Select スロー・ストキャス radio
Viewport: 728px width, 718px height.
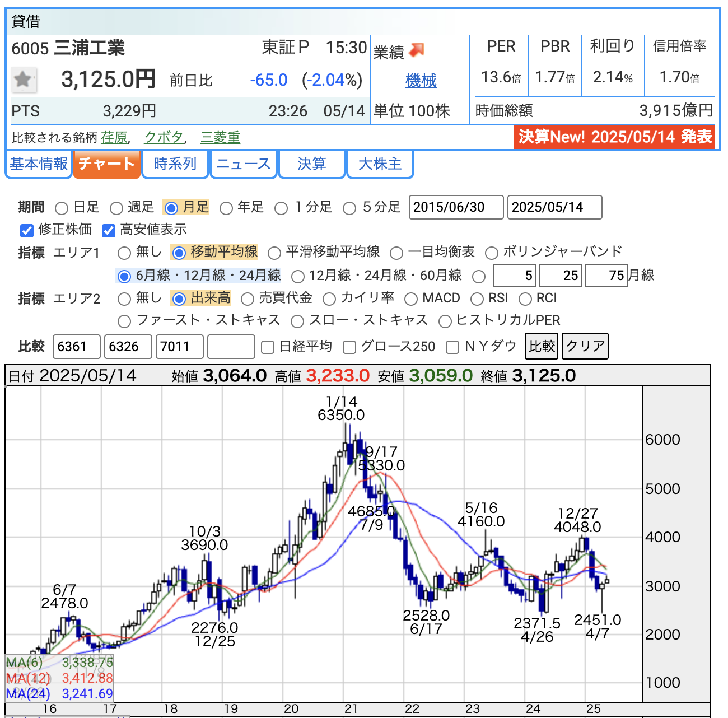point(297,321)
